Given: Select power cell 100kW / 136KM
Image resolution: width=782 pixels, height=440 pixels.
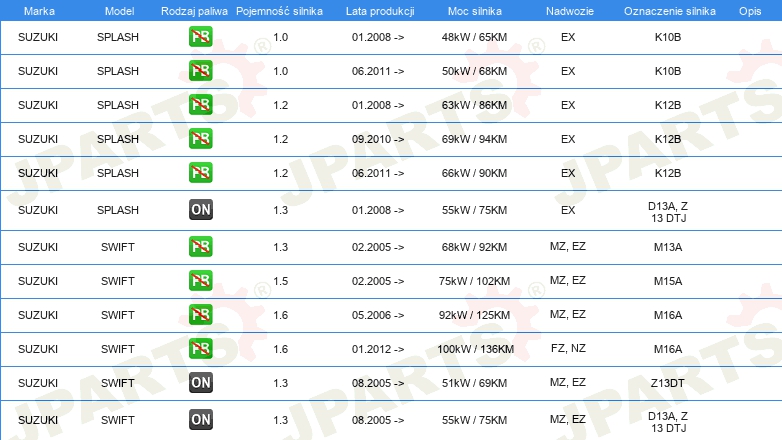Looking at the screenshot, I should coord(476,349).
